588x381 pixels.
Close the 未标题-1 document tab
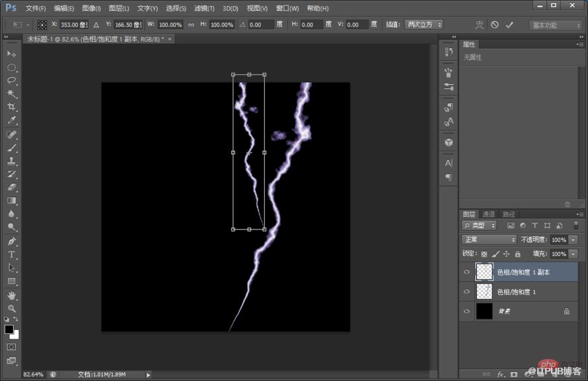pyautogui.click(x=170, y=39)
